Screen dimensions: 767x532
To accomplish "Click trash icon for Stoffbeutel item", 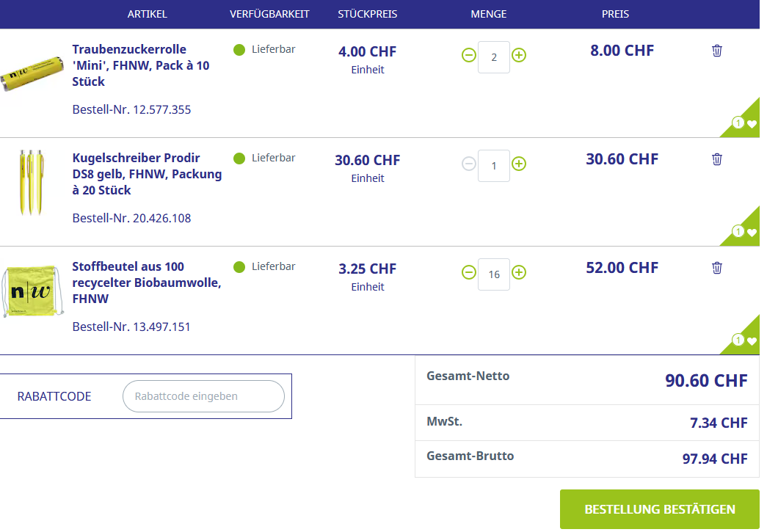I will pos(717,268).
